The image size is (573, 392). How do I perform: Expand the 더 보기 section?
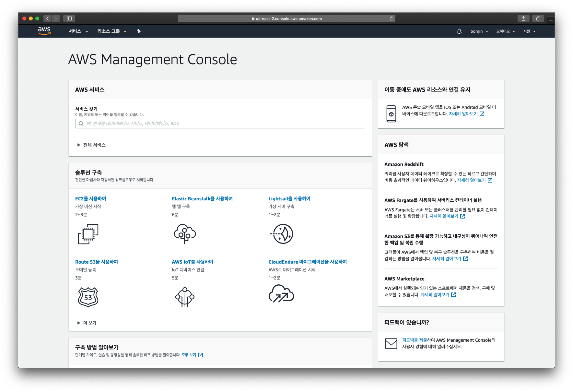pyautogui.click(x=87, y=323)
